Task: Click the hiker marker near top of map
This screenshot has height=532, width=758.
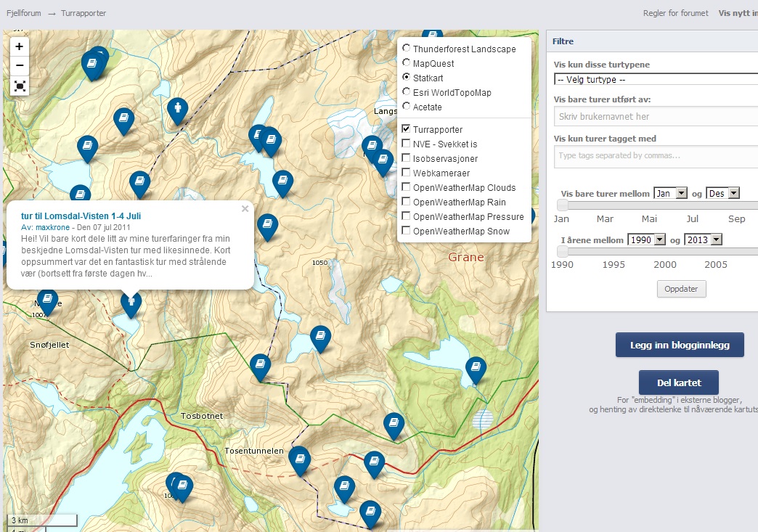Action: pyautogui.click(x=177, y=110)
